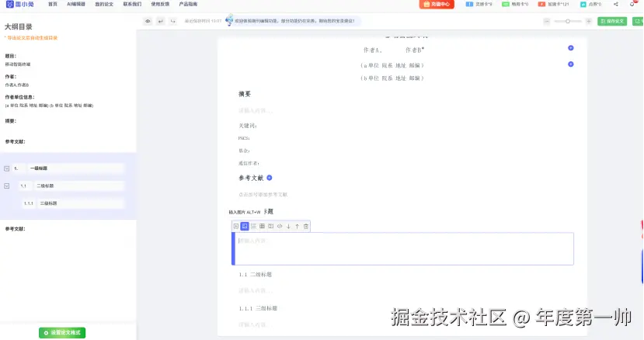Click the zoom-out minus button
The height and width of the screenshot is (340, 644).
click(x=547, y=21)
